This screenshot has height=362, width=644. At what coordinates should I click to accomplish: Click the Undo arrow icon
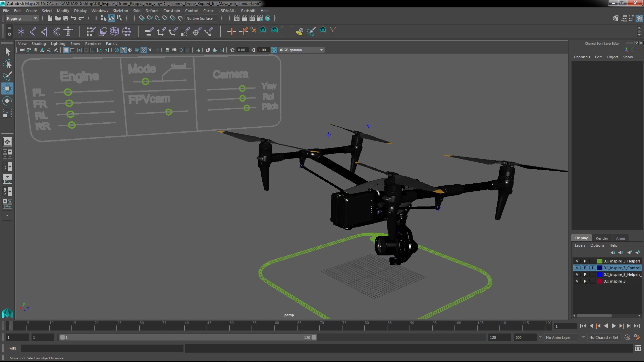point(73,18)
